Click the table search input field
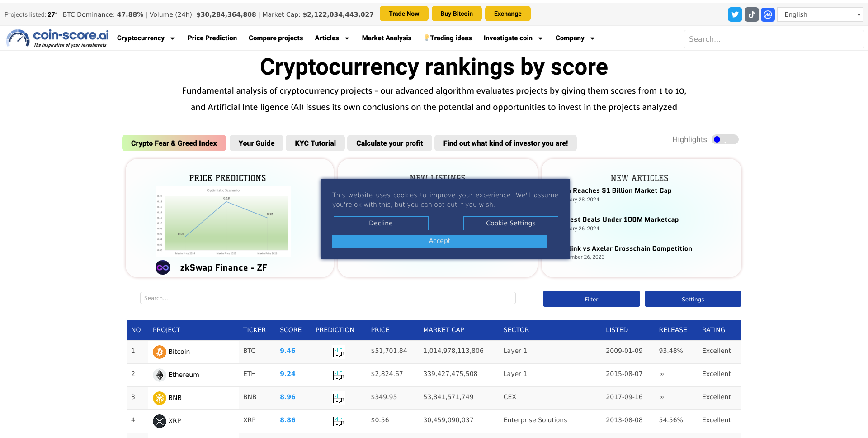This screenshot has width=868, height=438. [x=328, y=298]
